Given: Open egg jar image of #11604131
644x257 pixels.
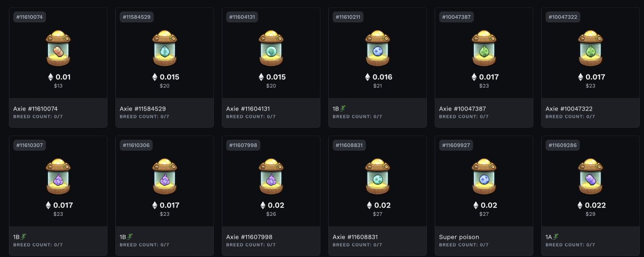Looking at the screenshot, I should click(271, 48).
